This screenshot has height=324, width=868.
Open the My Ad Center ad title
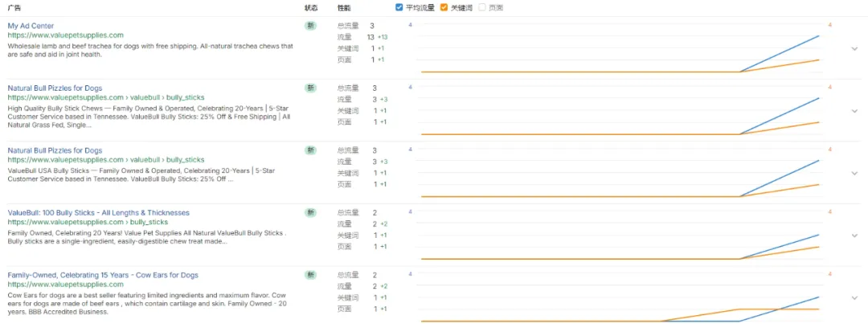[x=31, y=26]
